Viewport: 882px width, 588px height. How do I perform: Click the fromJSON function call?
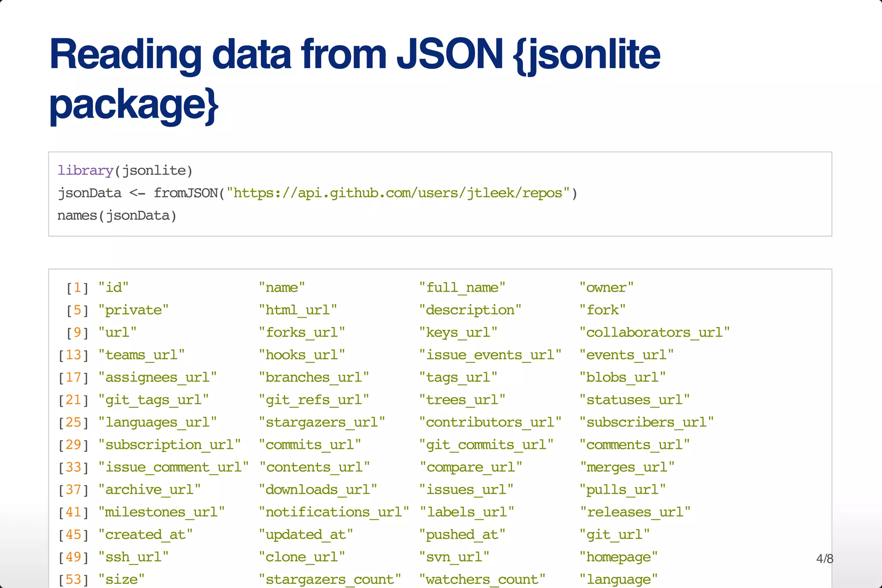coord(185,193)
